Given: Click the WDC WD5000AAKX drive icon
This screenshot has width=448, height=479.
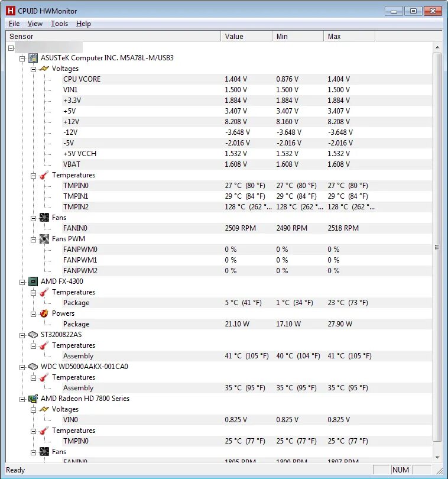Looking at the screenshot, I should pyautogui.click(x=33, y=367).
